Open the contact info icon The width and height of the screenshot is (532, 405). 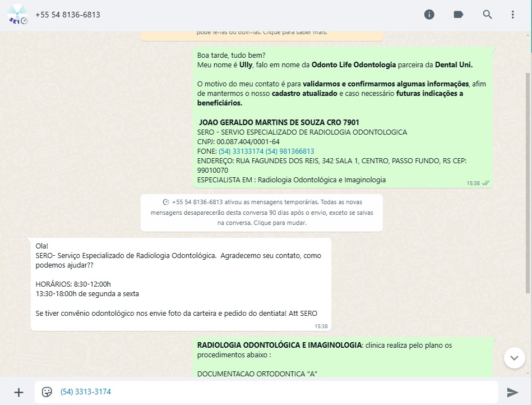click(429, 15)
